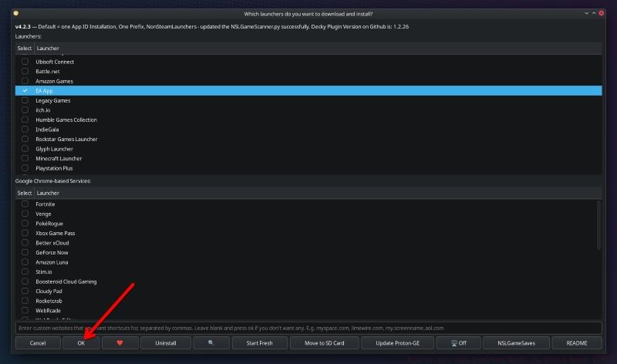Click the red heart button
Image resolution: width=617 pixels, height=364 pixels.
coord(118,342)
